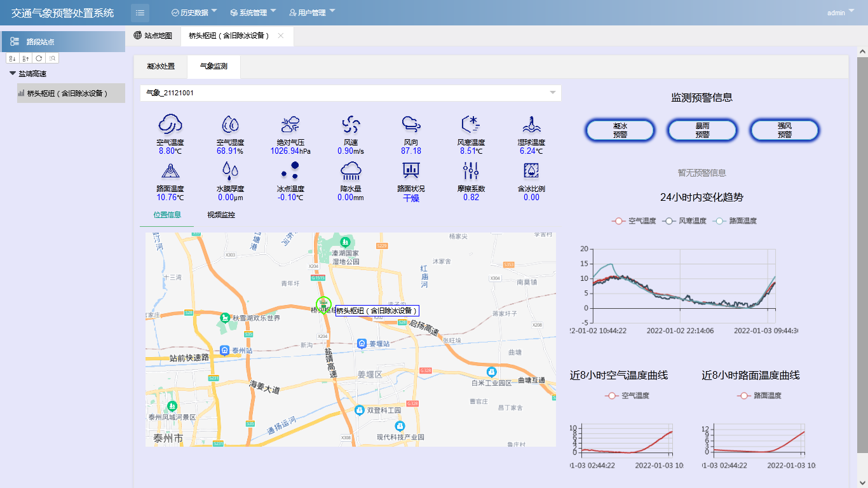This screenshot has width=868, height=488.
Task: Open the 气象_21121001 device dropdown
Action: [552, 93]
